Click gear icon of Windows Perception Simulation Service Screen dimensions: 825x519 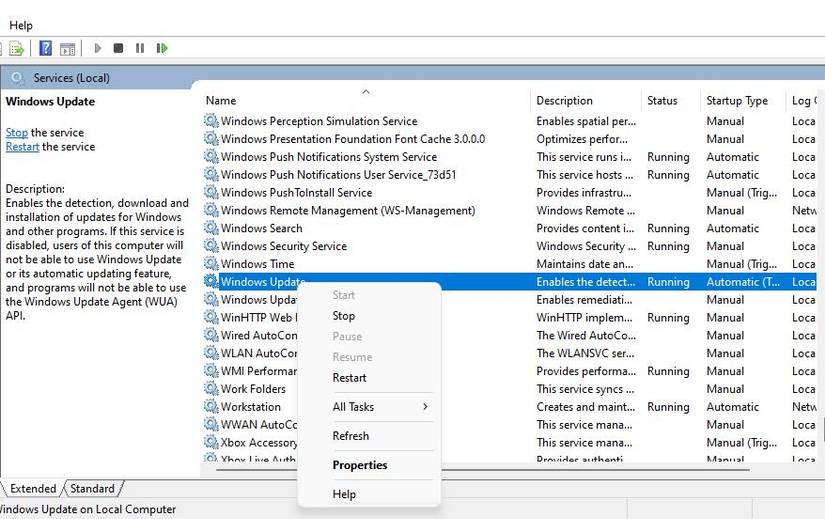[x=211, y=121]
